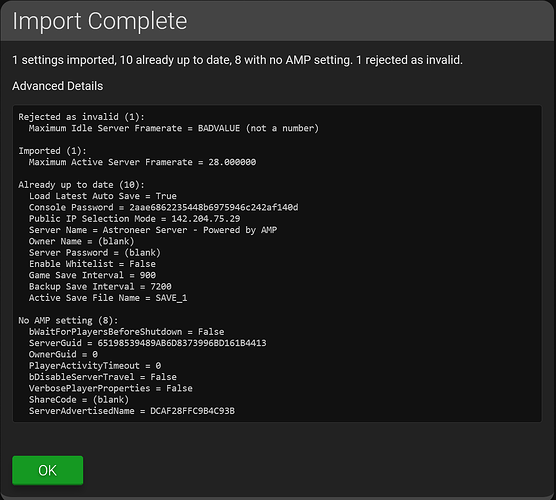The width and height of the screenshot is (556, 500).
Task: Click the 'Server Password = (blank)' line
Action: pos(95,253)
